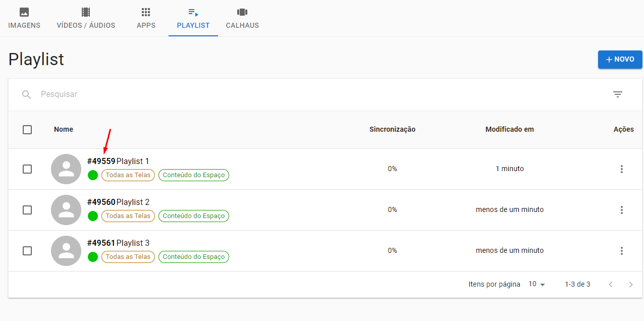Go to the Calhaus tab
644x321 pixels.
click(x=242, y=18)
